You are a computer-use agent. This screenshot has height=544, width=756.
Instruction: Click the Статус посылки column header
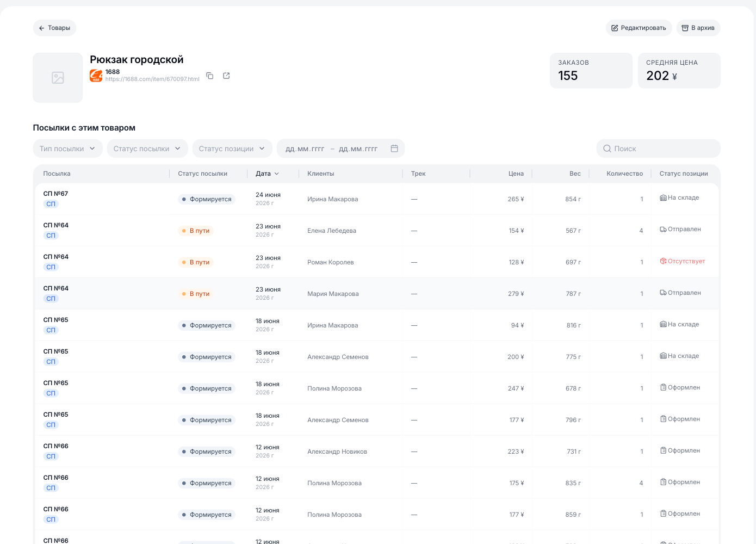point(202,174)
